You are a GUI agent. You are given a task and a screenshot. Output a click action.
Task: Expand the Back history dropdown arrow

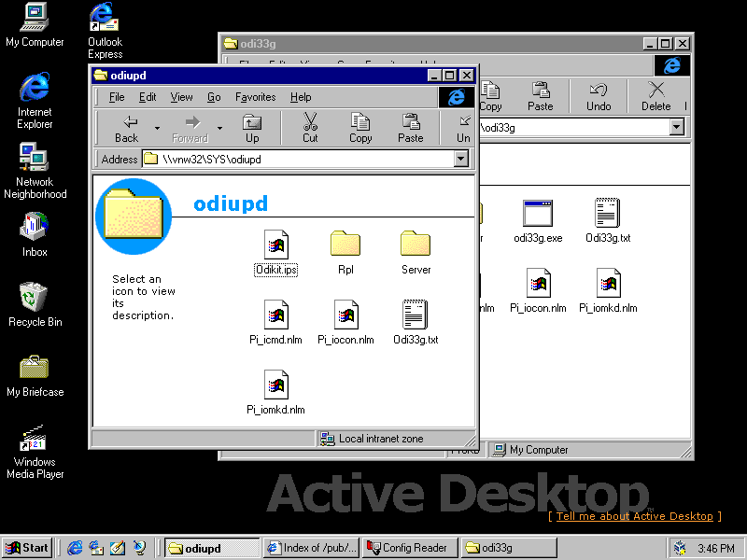157,128
